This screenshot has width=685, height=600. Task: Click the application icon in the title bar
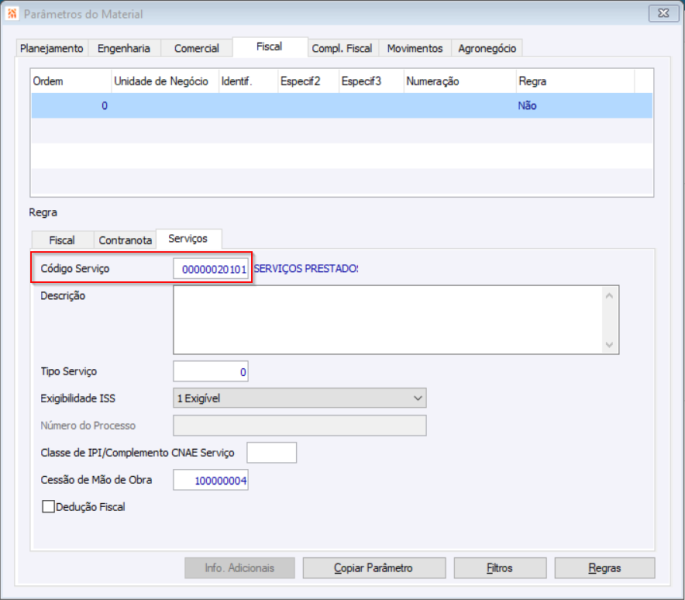tap(12, 14)
